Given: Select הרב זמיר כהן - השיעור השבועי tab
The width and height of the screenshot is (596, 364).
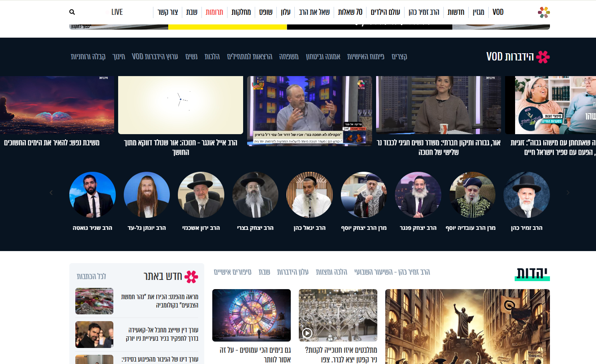Looking at the screenshot, I should [392, 272].
